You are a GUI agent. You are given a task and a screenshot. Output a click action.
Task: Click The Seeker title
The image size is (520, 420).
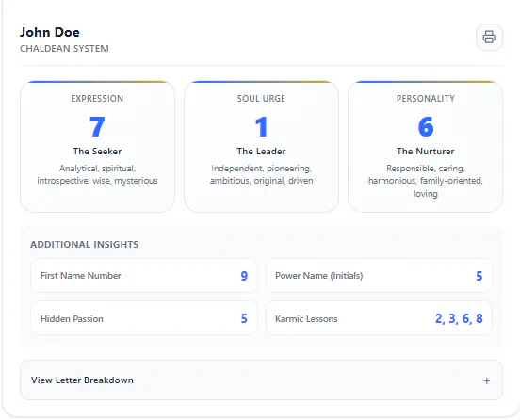98,152
